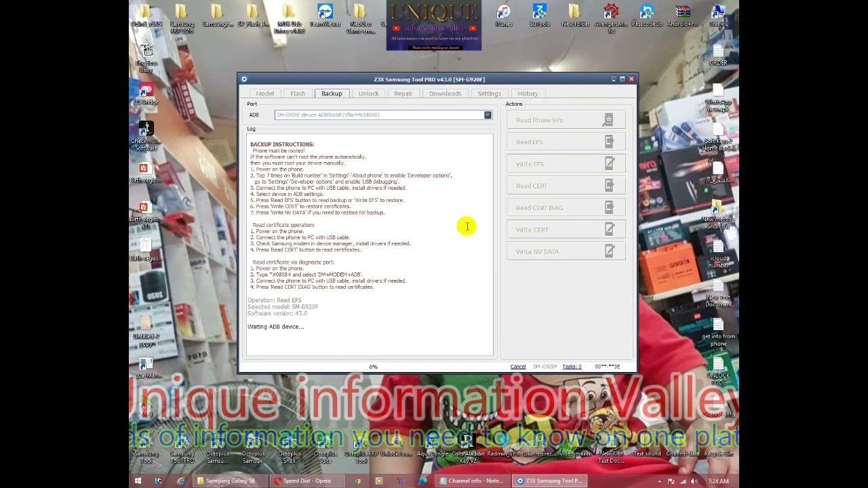This screenshot has height=488, width=868.
Task: Cancel the current Read EFS operation
Action: 517,367
